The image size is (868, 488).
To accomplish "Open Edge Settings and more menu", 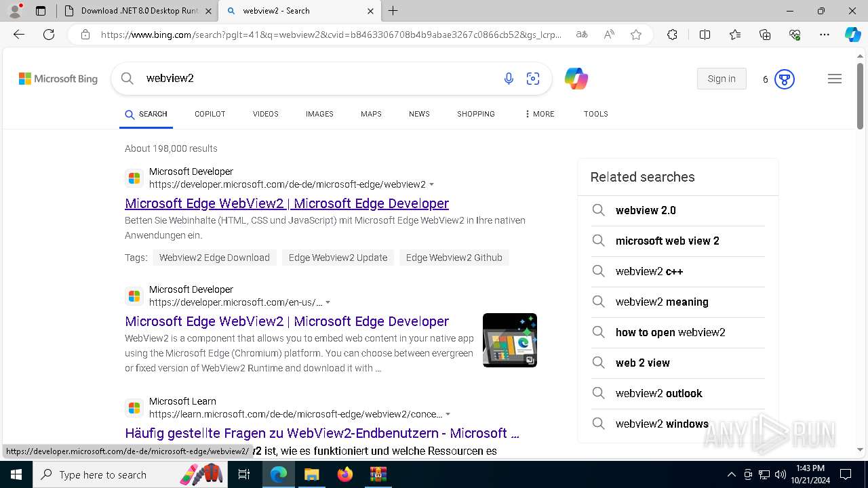I will pos(825,35).
